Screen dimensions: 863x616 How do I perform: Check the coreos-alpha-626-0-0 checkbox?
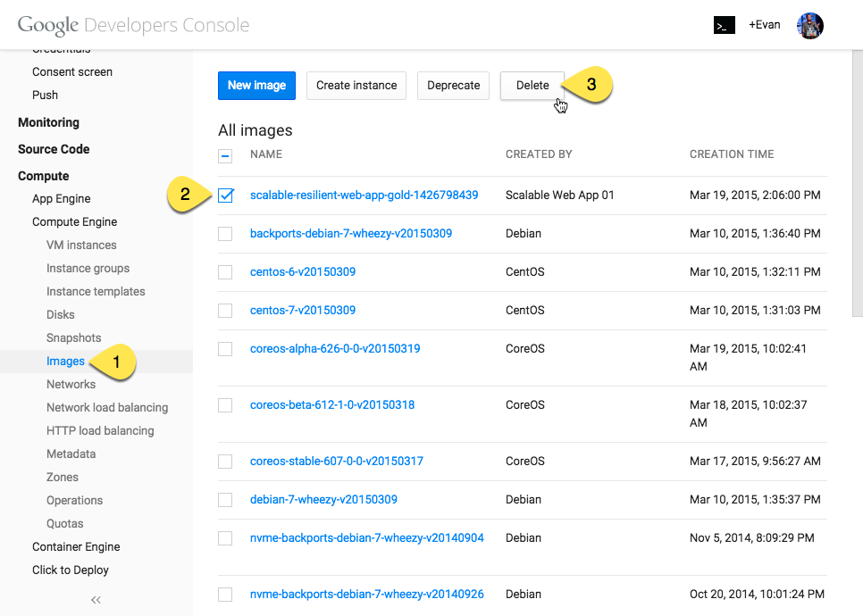point(225,349)
